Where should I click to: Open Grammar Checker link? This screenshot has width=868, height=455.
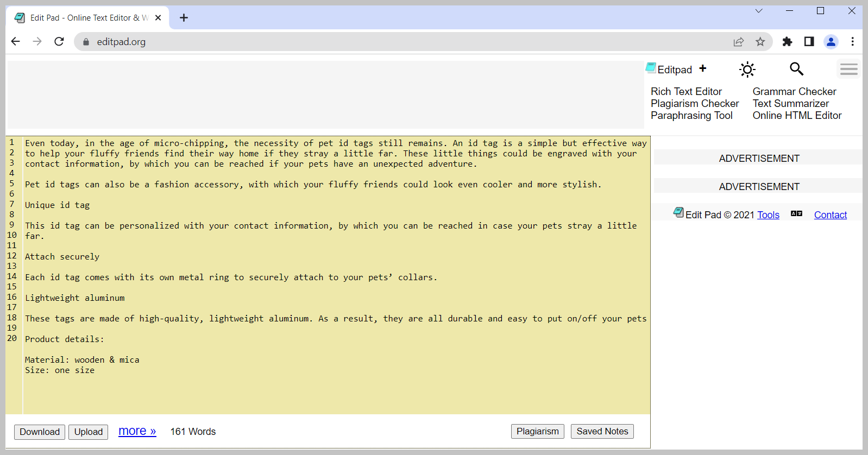(794, 91)
